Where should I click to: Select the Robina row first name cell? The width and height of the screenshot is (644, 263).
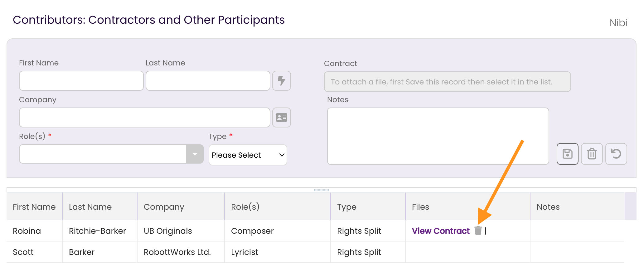click(x=34, y=231)
